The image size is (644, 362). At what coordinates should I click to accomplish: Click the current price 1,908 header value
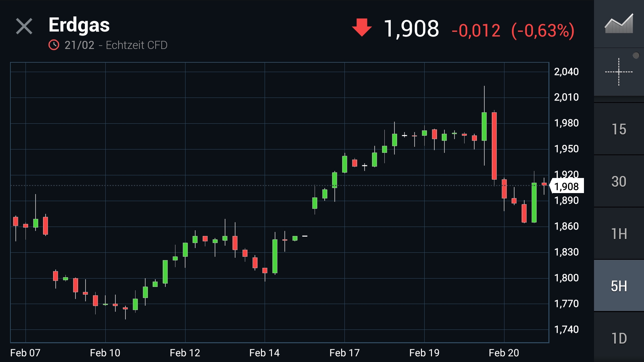click(x=411, y=29)
